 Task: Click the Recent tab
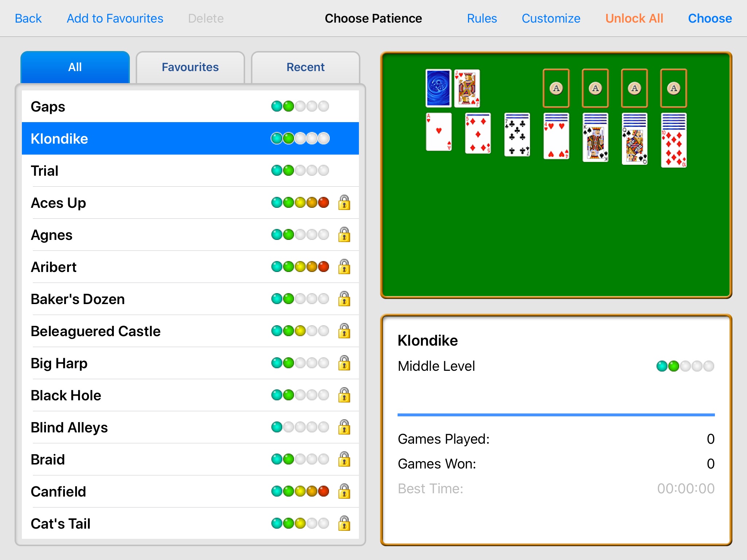tap(305, 66)
